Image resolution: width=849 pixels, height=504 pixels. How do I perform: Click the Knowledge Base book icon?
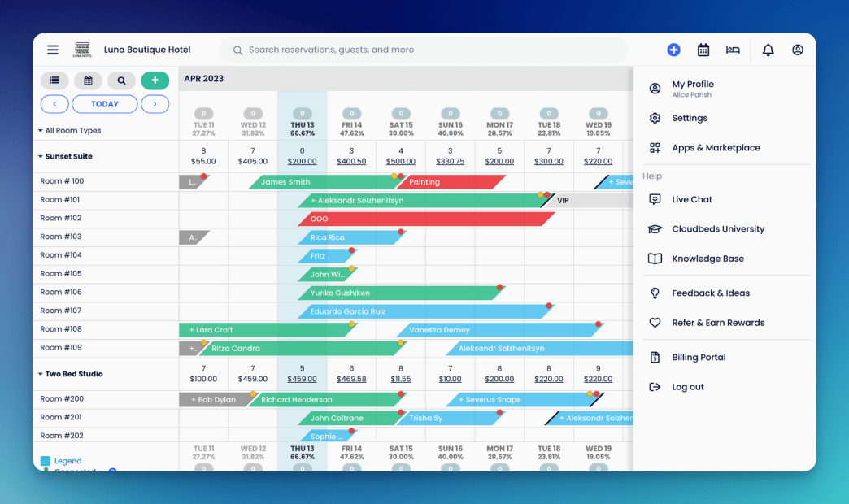[x=655, y=259]
